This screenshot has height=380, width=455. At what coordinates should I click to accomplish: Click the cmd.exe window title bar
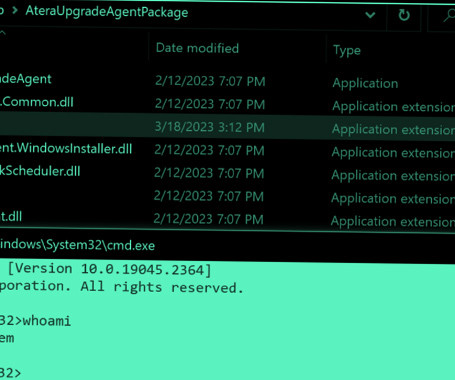227,246
